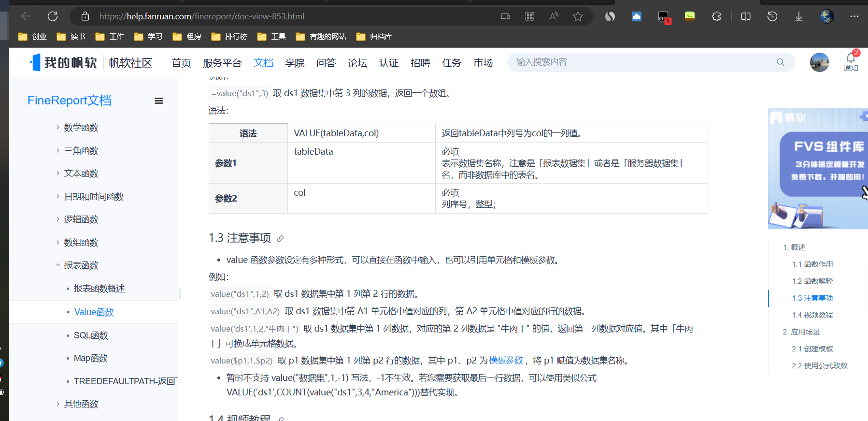Image resolution: width=868 pixels, height=421 pixels.
Task: Open the 创业 bookmarks folder
Action: (32, 37)
